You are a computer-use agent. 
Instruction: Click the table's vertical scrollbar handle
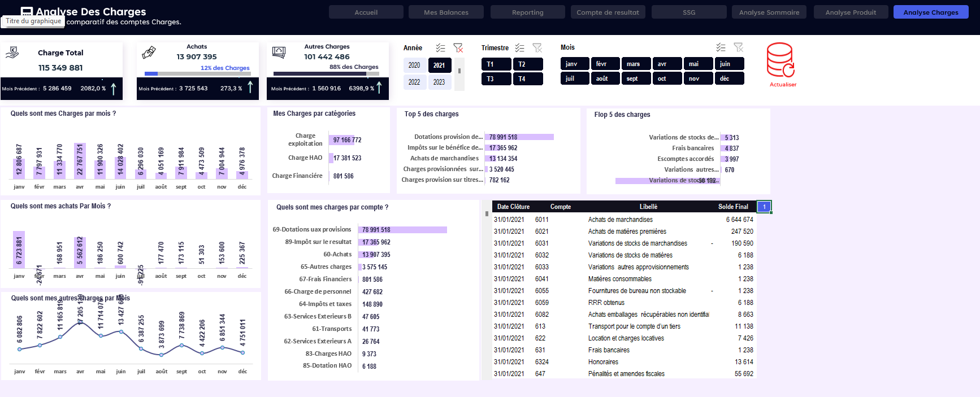[487, 214]
